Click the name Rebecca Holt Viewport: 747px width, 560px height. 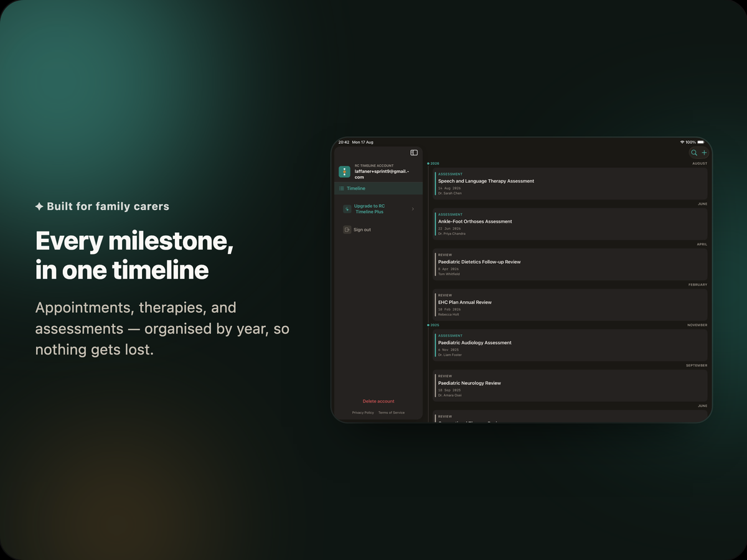click(449, 315)
